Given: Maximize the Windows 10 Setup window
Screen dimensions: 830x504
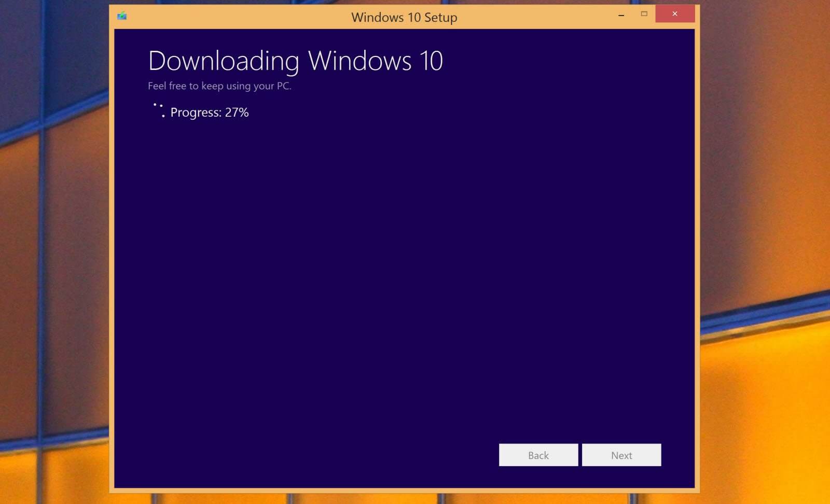Looking at the screenshot, I should click(x=644, y=14).
